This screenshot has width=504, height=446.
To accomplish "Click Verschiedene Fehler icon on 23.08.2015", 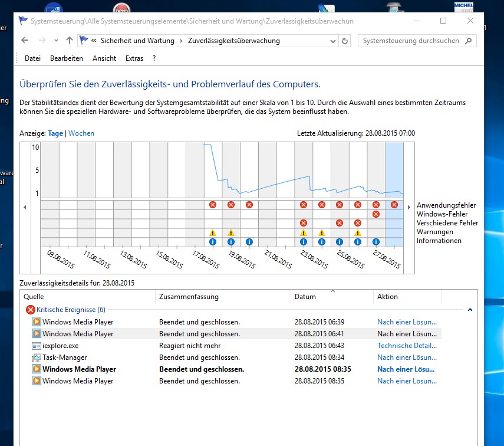I will coord(304,223).
